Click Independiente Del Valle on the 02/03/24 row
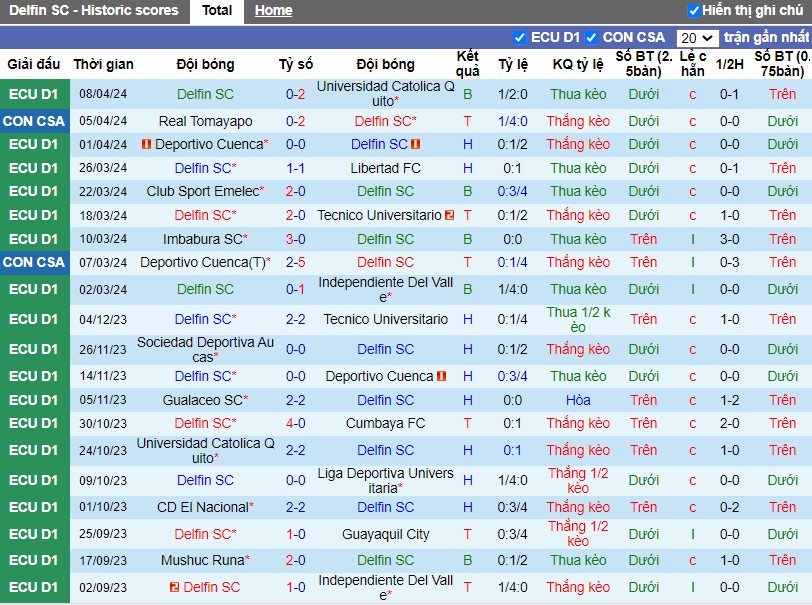The image size is (812, 605). 386,290
